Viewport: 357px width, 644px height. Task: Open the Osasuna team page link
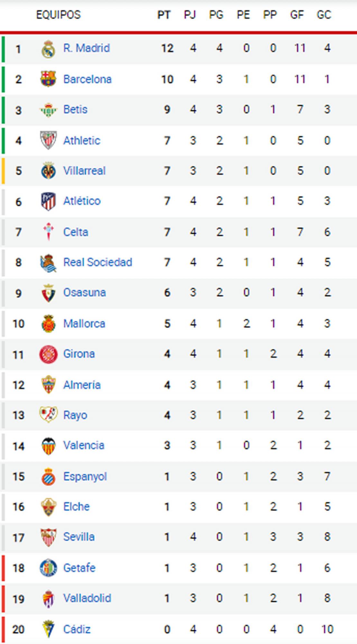[x=84, y=292]
